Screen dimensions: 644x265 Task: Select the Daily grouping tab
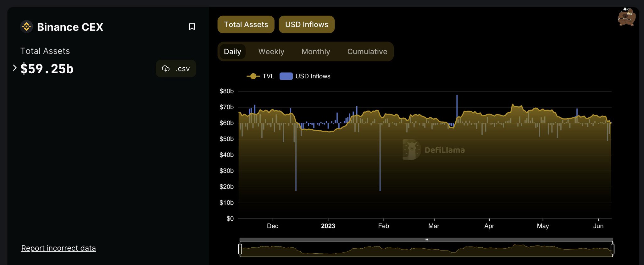[232, 52]
